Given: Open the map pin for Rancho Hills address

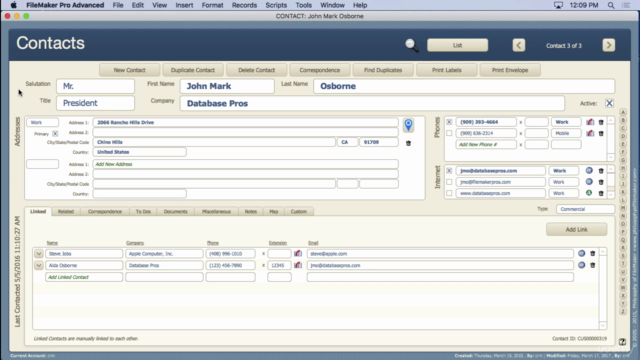Looking at the screenshot, I should [x=408, y=125].
